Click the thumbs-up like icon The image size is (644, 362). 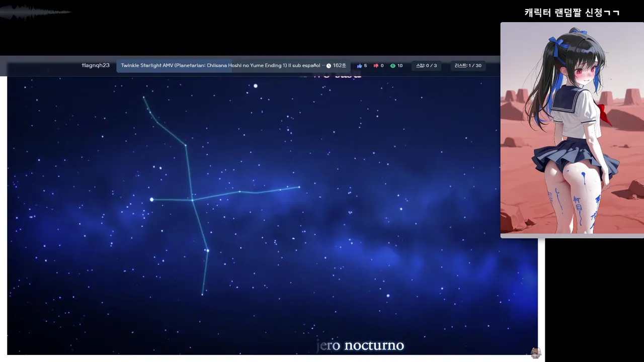tap(360, 66)
